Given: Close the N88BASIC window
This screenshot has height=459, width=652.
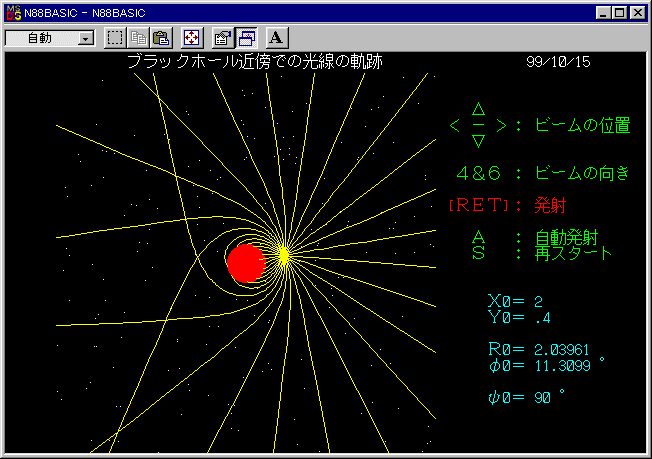Looking at the screenshot, I should pos(637,12).
